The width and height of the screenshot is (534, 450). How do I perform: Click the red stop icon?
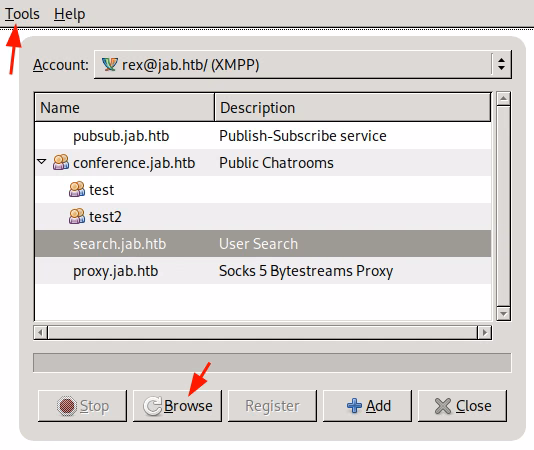click(66, 406)
